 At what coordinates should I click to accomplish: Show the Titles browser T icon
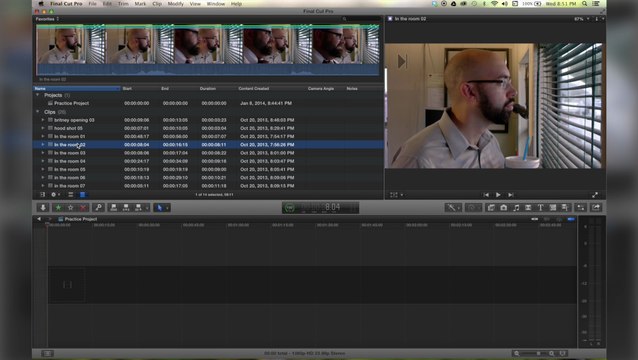[540, 207]
